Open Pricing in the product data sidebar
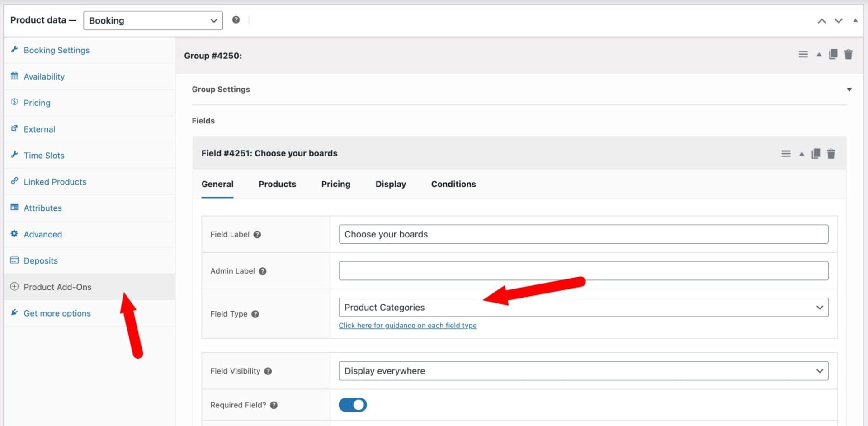Screen dimensions: 868x426 point(90,103)
